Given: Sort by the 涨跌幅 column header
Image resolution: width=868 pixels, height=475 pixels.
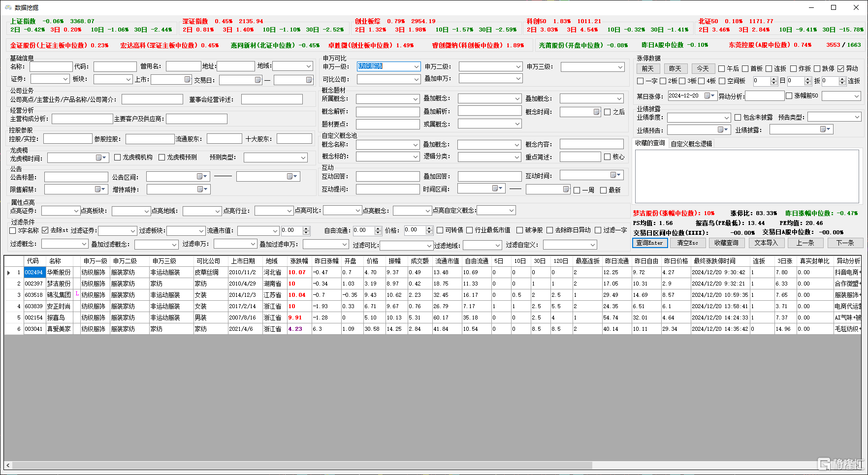Looking at the screenshot, I should (x=299, y=261).
